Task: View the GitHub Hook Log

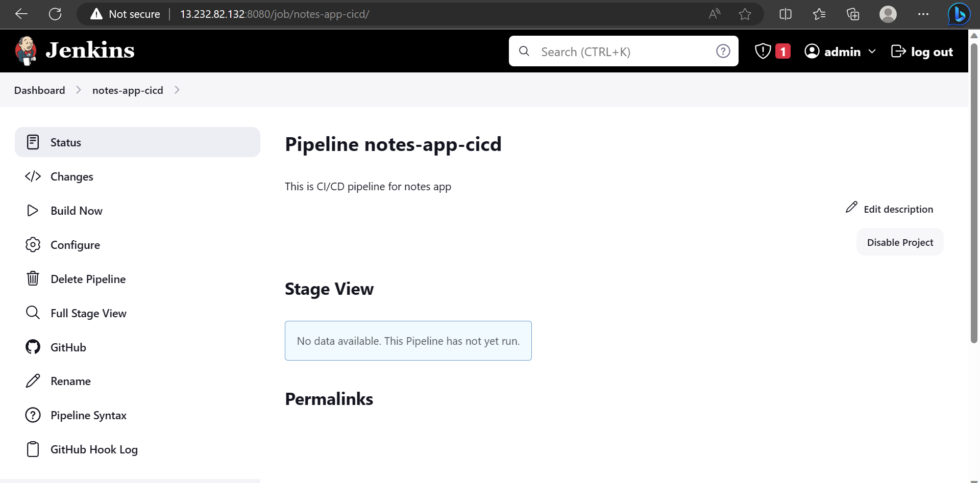Action: (x=94, y=449)
